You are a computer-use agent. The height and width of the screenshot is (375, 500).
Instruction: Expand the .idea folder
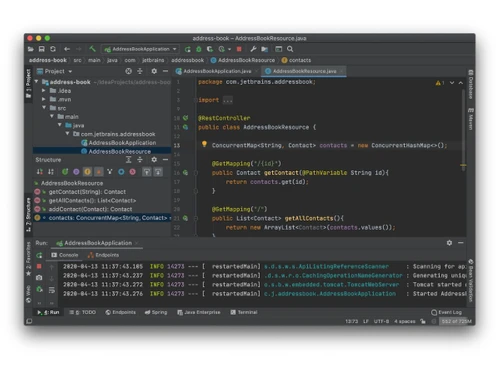pyautogui.click(x=44, y=91)
